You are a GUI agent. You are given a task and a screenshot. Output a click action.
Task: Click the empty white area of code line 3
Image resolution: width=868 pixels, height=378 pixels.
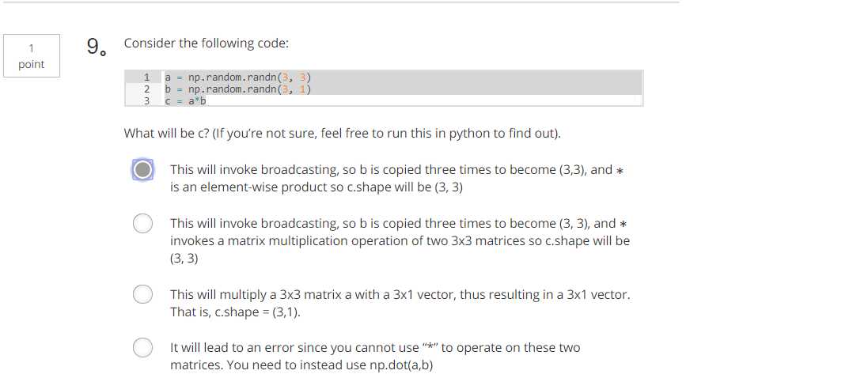coord(423,100)
